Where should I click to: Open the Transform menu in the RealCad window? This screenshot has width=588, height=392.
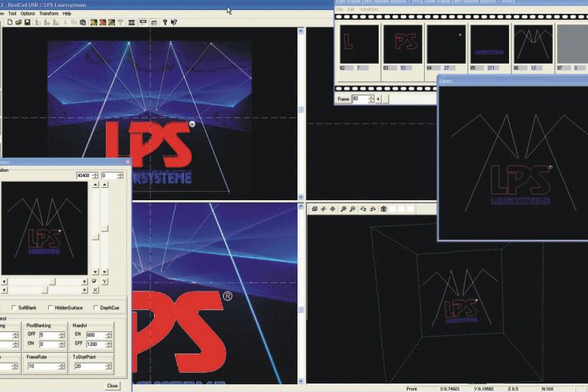[49, 14]
